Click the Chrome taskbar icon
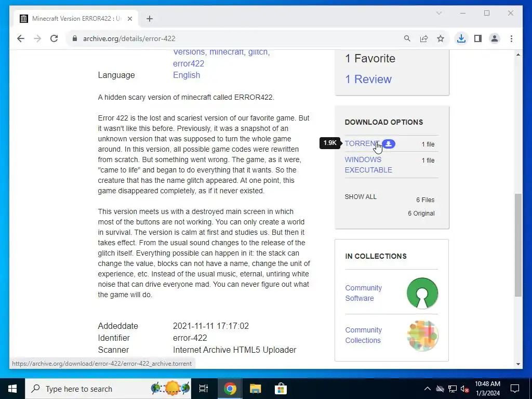The width and height of the screenshot is (532, 399). coord(230,389)
